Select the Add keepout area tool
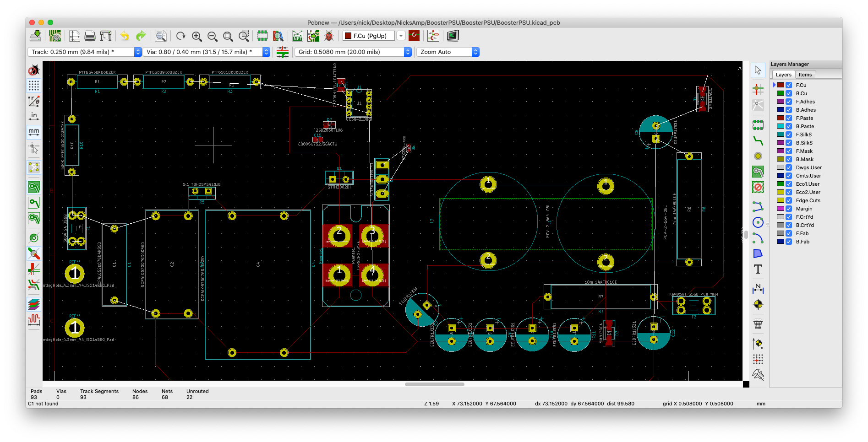 [x=758, y=187]
